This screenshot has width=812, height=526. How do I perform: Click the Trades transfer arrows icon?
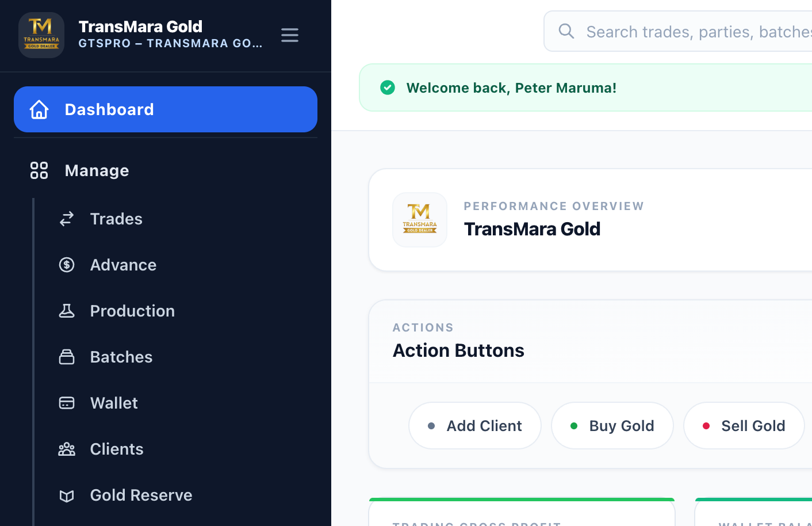(67, 219)
